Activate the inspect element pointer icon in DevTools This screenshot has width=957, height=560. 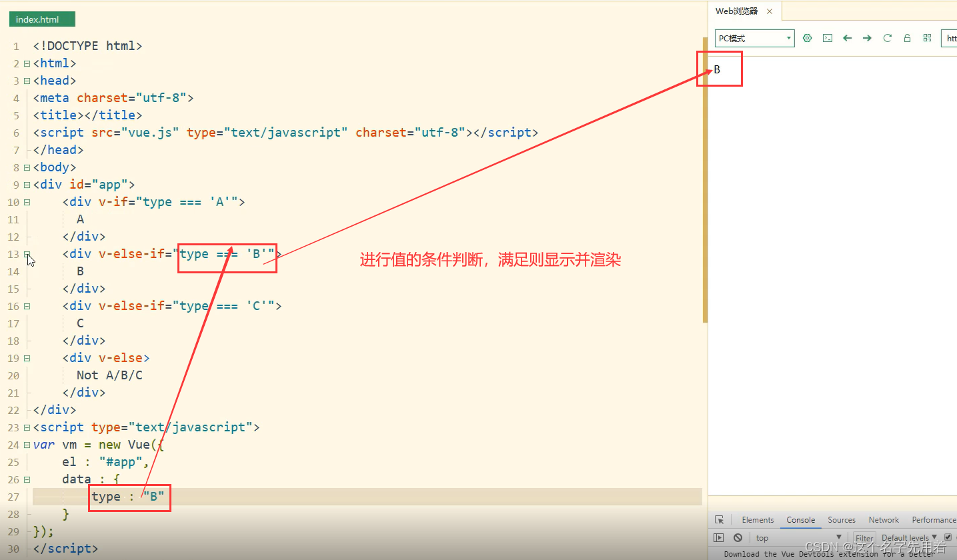(719, 520)
